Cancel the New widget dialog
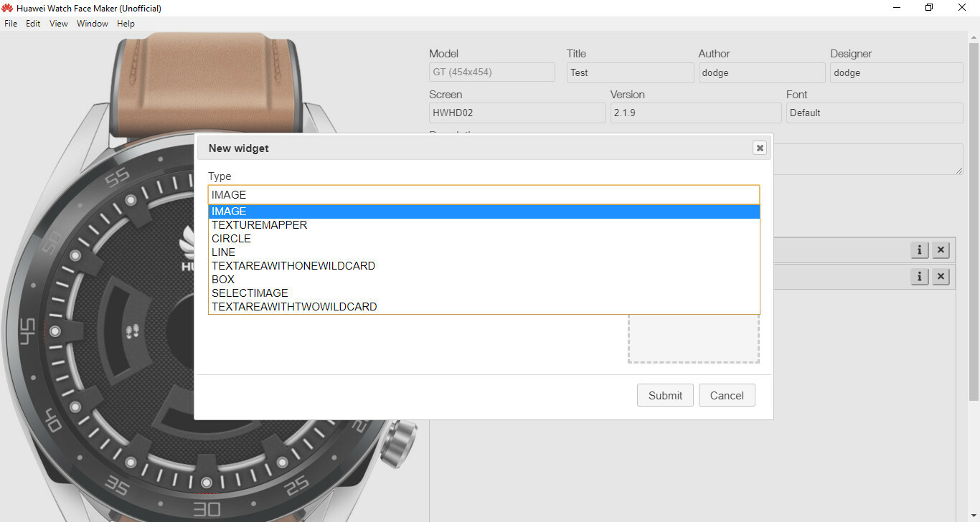This screenshot has width=980, height=522. (727, 395)
